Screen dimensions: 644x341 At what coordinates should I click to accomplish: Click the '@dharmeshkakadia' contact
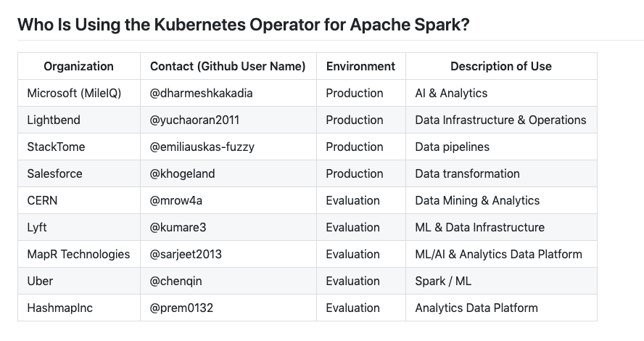[x=202, y=94]
